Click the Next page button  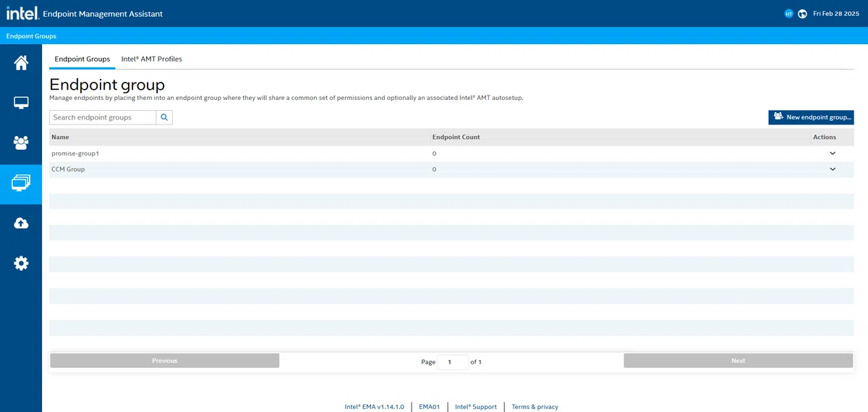(739, 361)
